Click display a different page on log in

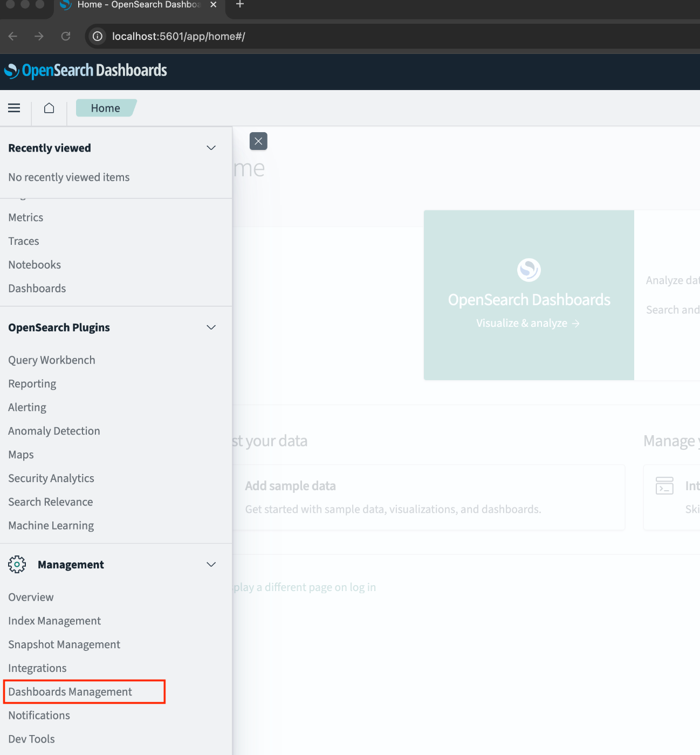(x=304, y=587)
